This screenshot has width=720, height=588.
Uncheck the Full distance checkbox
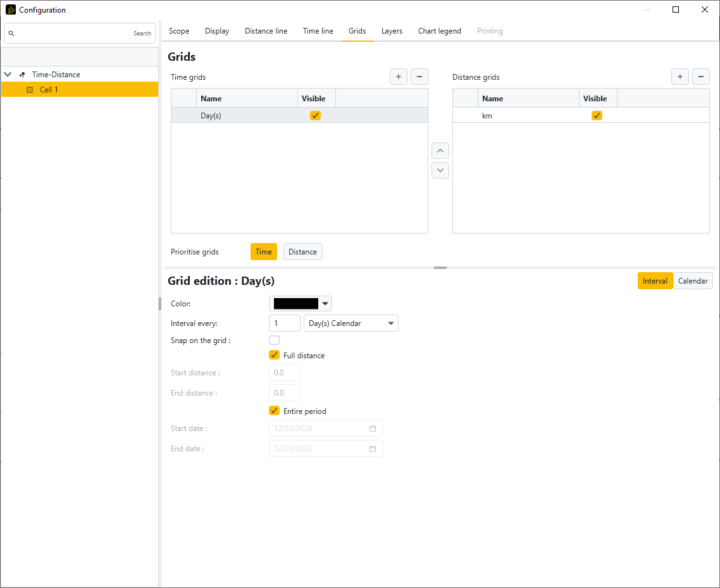click(x=275, y=356)
